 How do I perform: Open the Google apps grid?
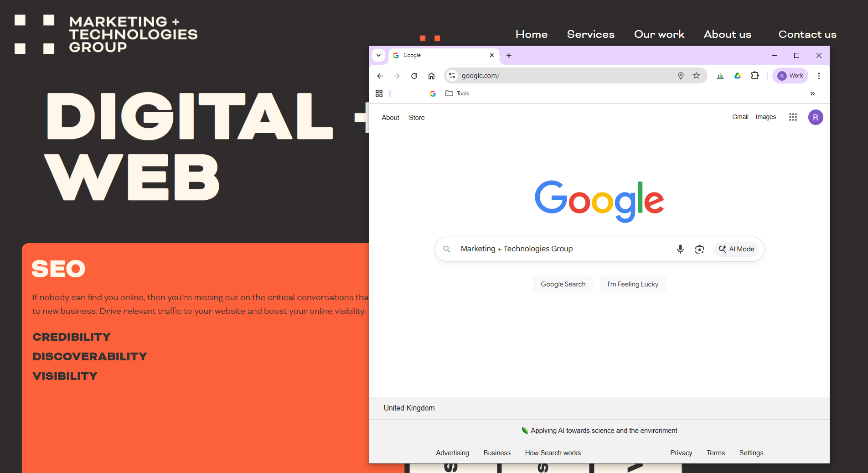(793, 117)
